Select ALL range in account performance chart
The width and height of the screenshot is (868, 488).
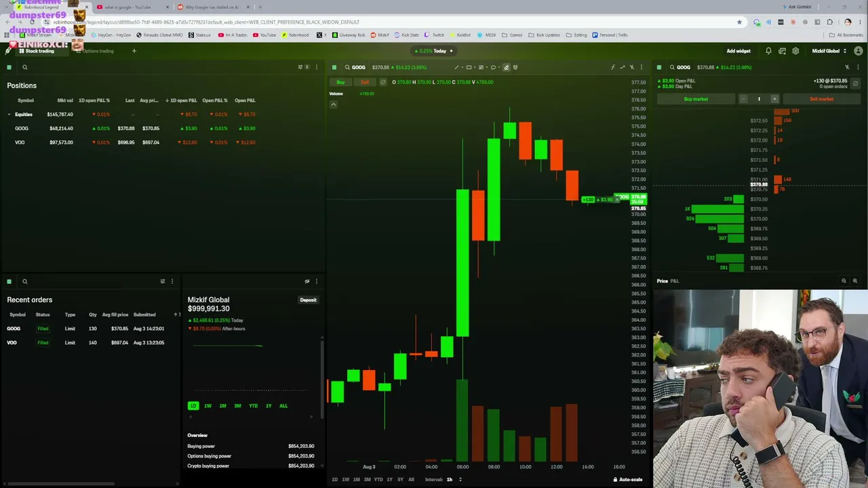tap(283, 406)
